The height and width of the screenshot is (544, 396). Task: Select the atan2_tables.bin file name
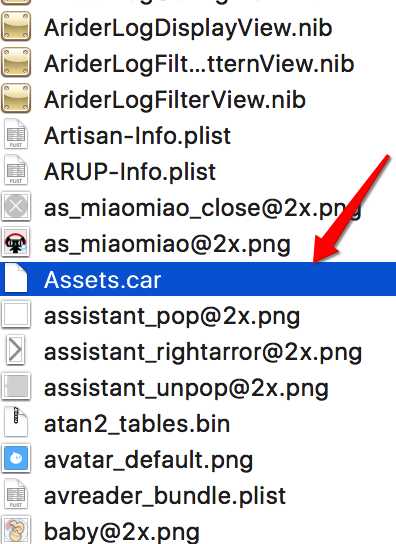[137, 424]
